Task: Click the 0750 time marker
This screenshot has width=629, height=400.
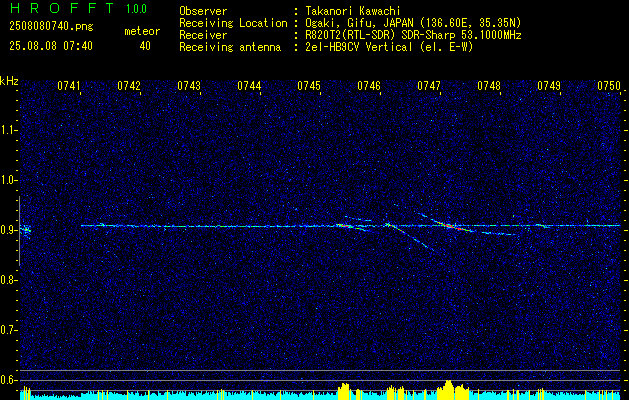Action: click(609, 86)
